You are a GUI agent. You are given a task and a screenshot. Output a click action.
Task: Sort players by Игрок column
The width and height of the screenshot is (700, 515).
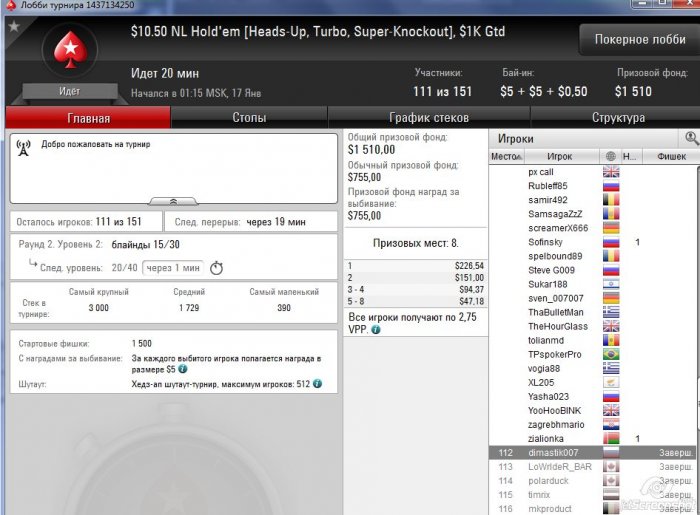[x=561, y=156]
